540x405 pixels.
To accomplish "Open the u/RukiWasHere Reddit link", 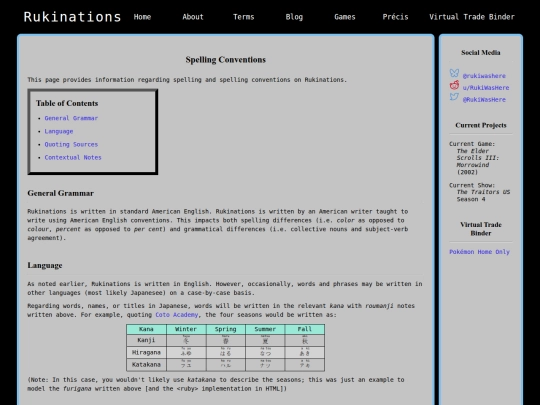I will point(486,88).
